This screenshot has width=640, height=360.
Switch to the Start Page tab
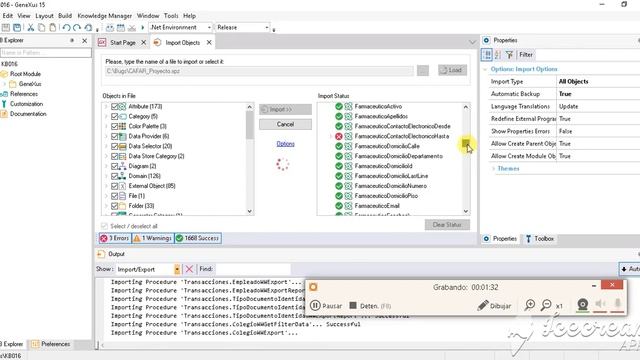click(122, 42)
